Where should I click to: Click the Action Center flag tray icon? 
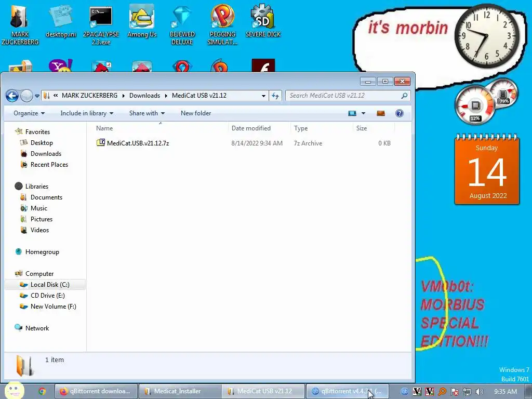click(454, 392)
